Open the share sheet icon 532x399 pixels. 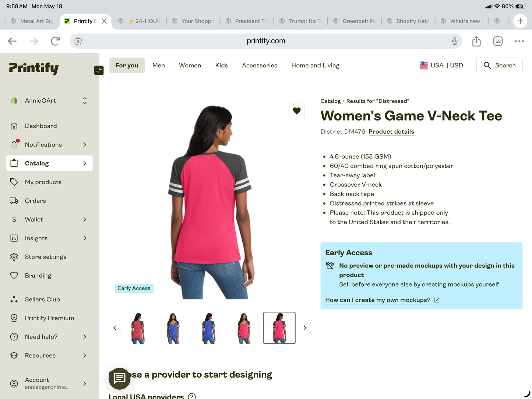click(476, 41)
